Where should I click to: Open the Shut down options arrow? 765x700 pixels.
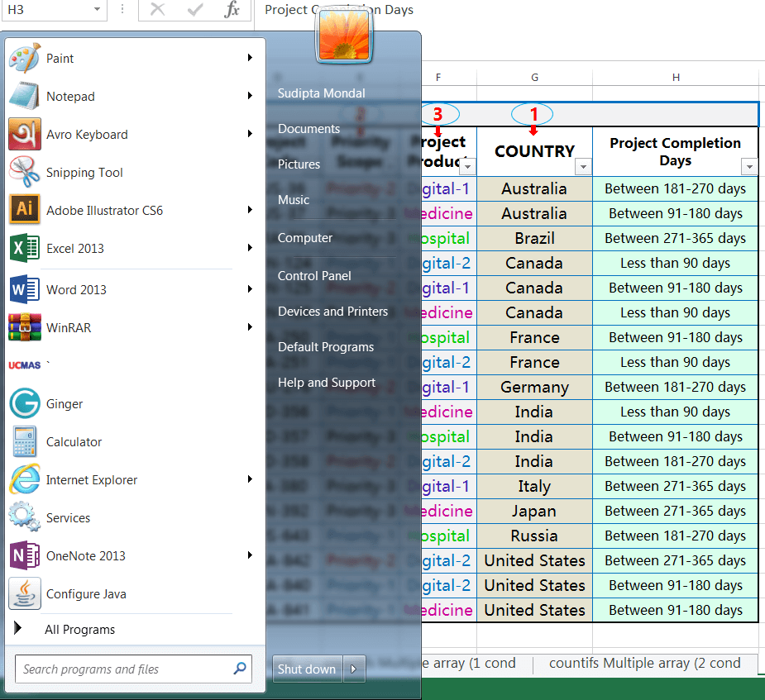[x=354, y=669]
